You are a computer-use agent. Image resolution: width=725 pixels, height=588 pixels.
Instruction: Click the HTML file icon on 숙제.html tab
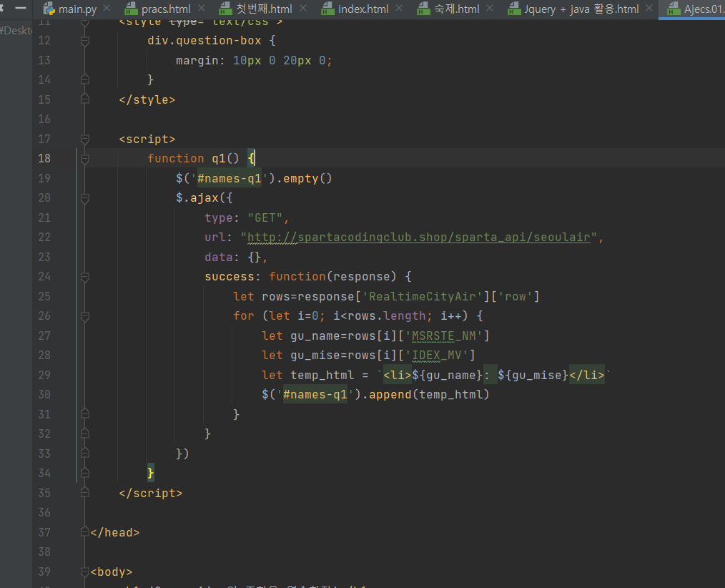click(x=423, y=9)
